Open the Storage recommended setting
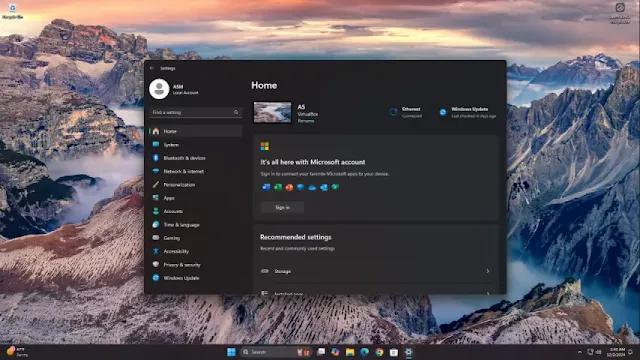This screenshot has width=640, height=360. pos(376,271)
